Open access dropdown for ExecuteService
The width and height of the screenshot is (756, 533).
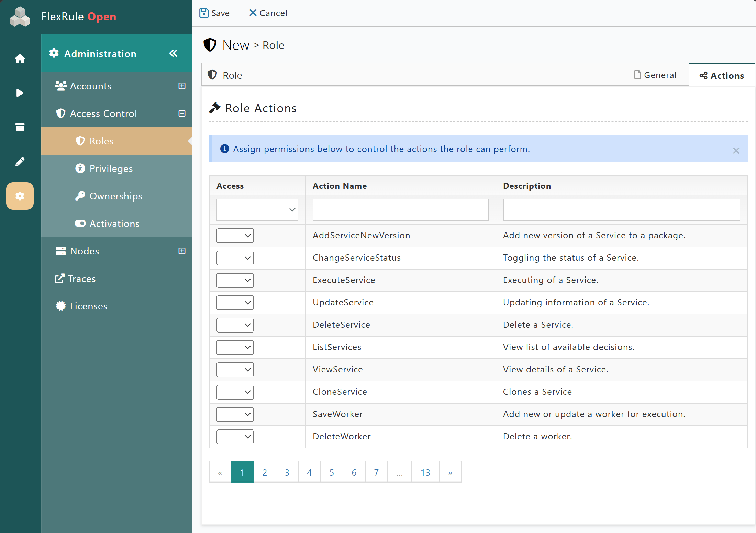235,280
